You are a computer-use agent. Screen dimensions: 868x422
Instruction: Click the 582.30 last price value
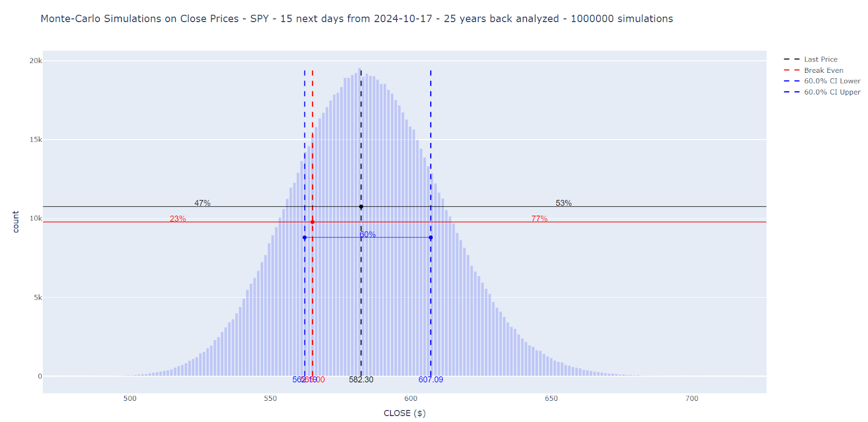pos(361,380)
